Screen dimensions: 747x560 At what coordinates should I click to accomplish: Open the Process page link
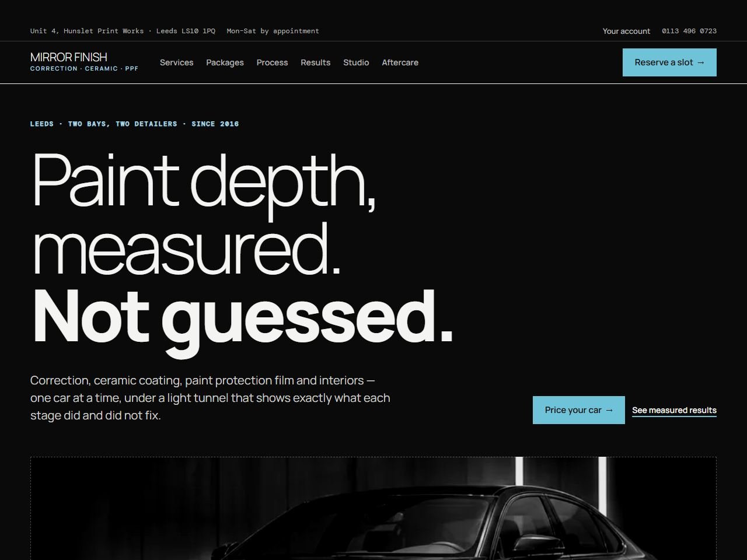272,62
